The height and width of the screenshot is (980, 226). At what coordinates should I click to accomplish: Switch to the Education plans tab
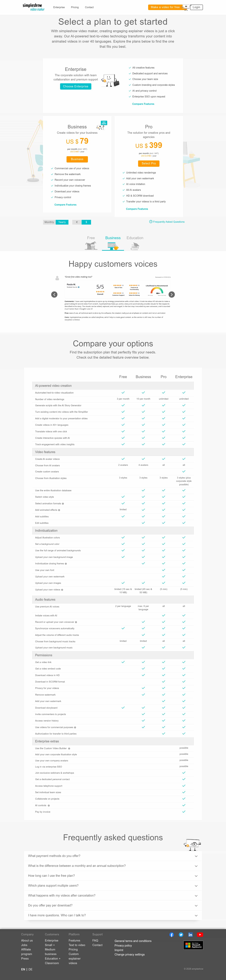click(135, 242)
